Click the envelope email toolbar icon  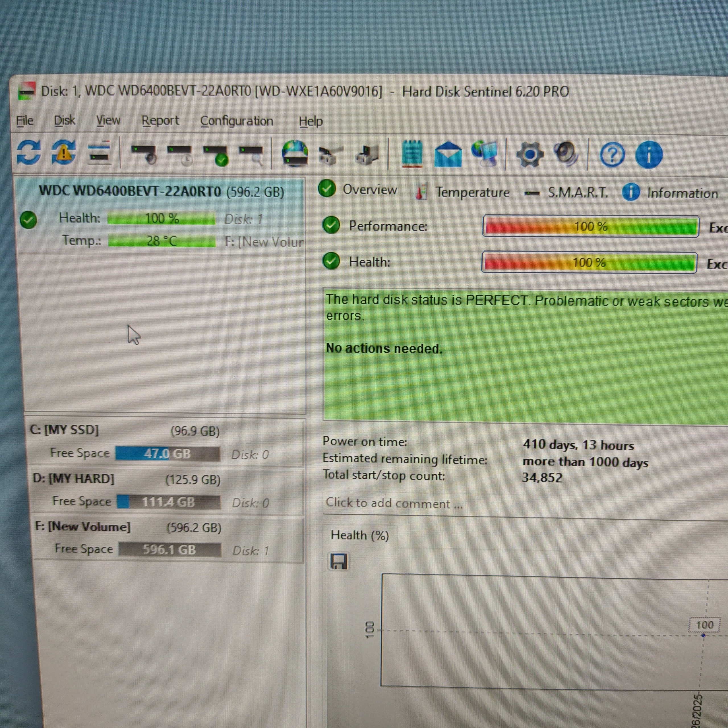pyautogui.click(x=448, y=154)
